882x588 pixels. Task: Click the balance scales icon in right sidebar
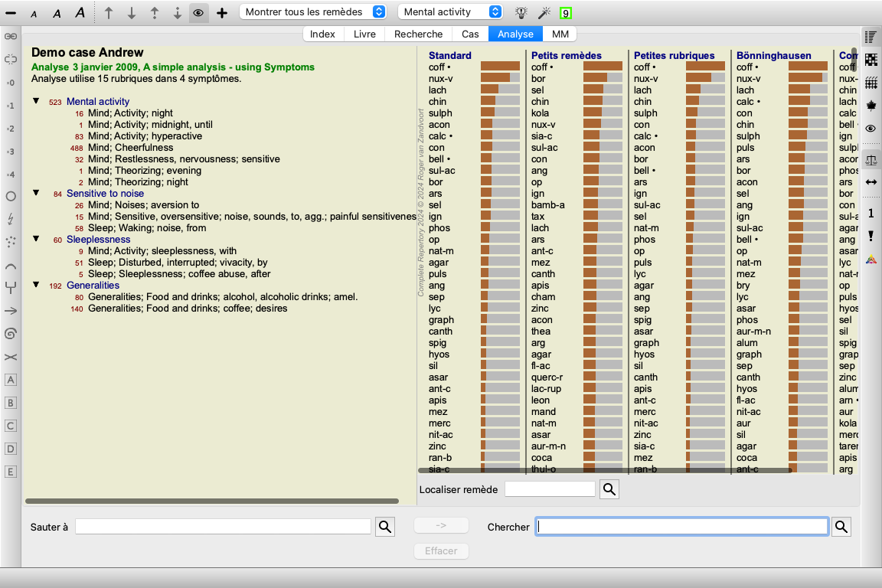point(871,160)
